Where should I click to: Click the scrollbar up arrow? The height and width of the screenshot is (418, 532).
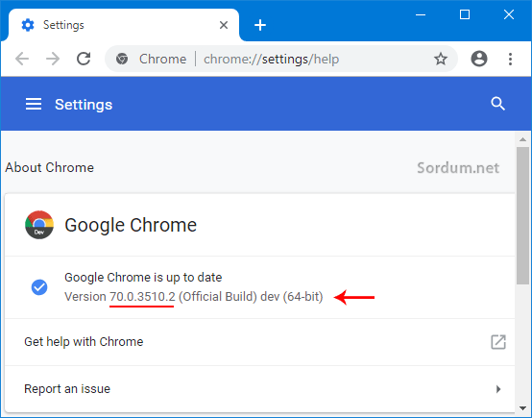[x=522, y=139]
